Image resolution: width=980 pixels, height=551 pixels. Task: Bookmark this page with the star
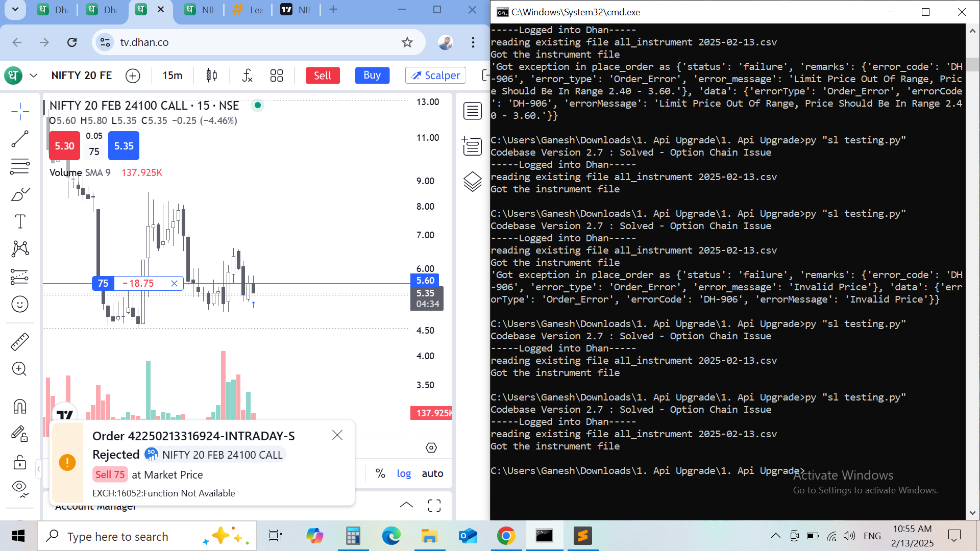(407, 42)
